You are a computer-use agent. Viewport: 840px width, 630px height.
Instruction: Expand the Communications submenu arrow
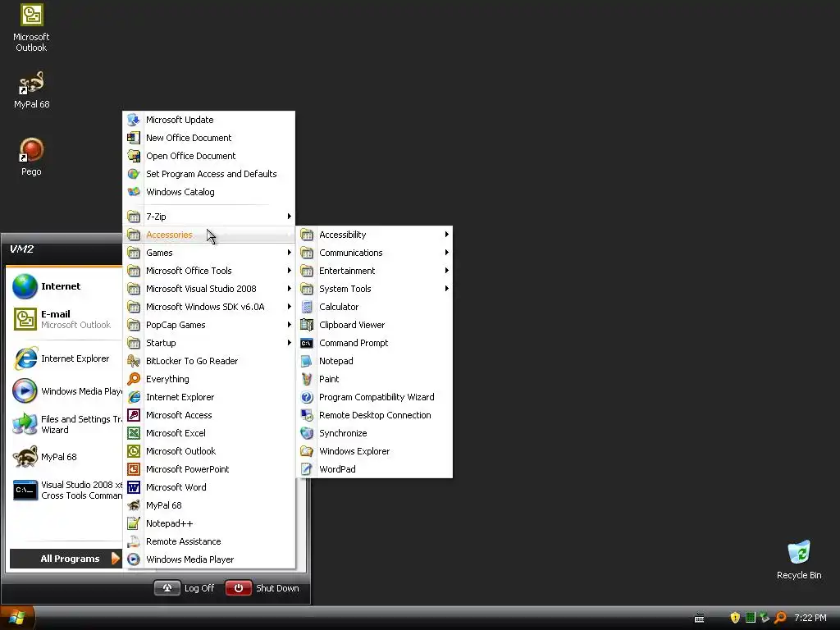point(447,253)
